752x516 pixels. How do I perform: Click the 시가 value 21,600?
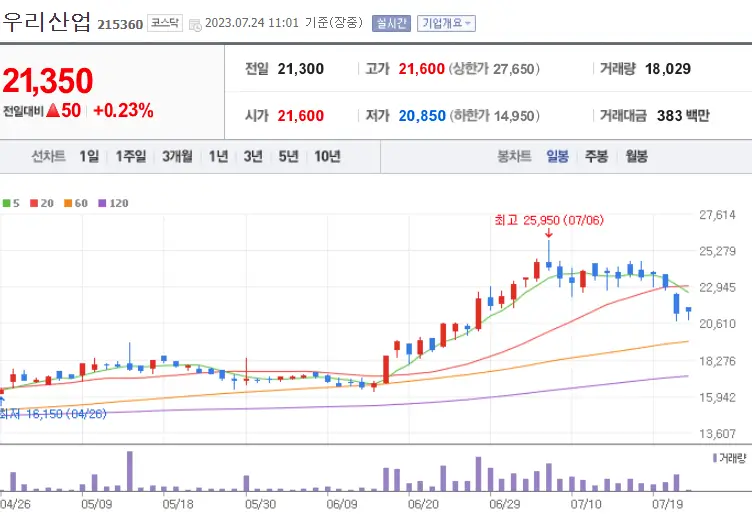click(x=301, y=116)
